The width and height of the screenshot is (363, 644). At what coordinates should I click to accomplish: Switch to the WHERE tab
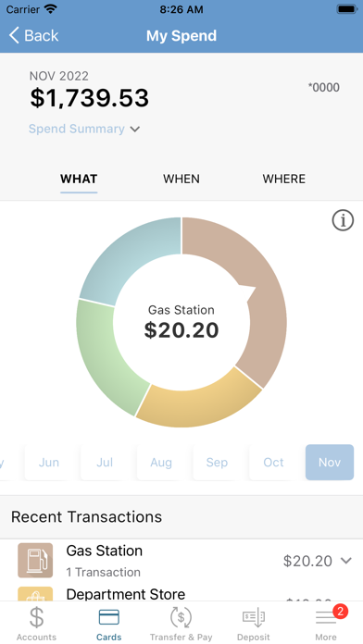pos(284,180)
